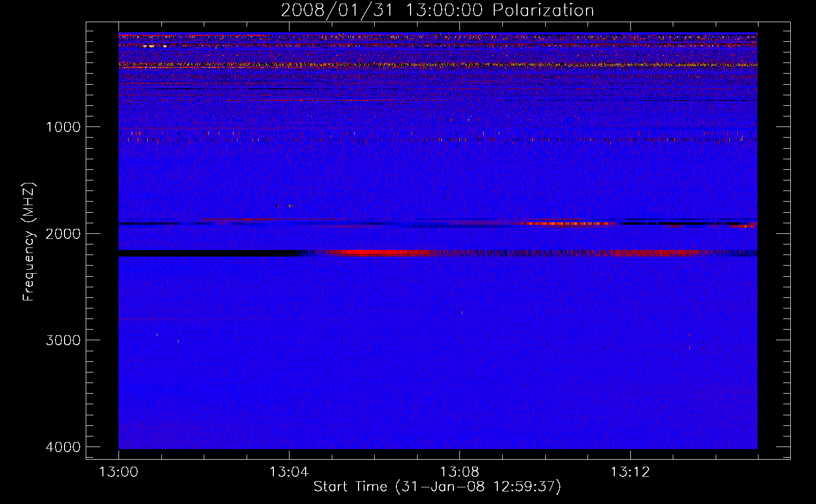Viewport: 816px width, 504px height.
Task: Click the 2000 frequency tick label
Action: (x=63, y=234)
